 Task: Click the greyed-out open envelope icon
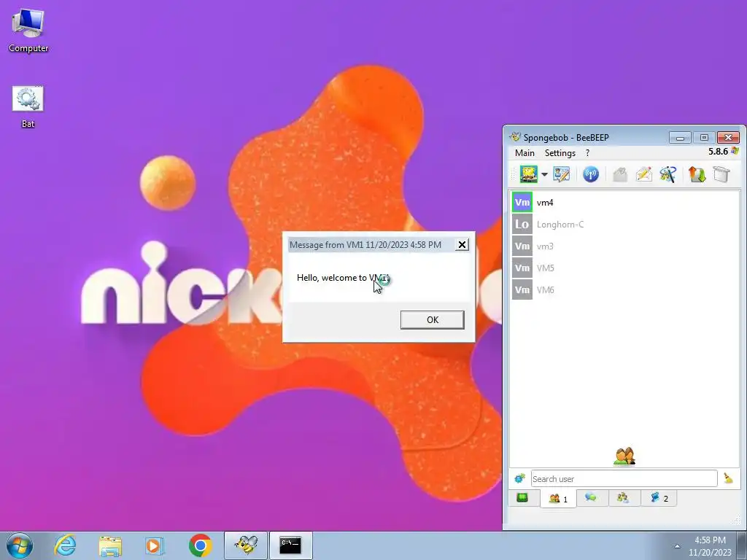(620, 174)
